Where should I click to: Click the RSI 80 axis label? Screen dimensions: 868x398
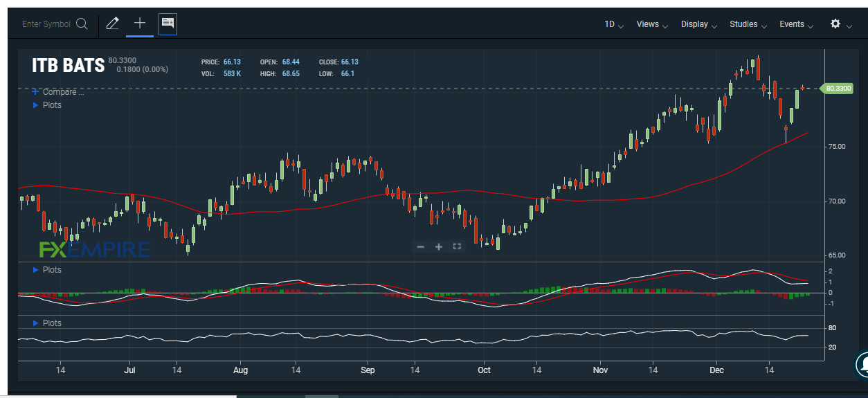coord(832,328)
